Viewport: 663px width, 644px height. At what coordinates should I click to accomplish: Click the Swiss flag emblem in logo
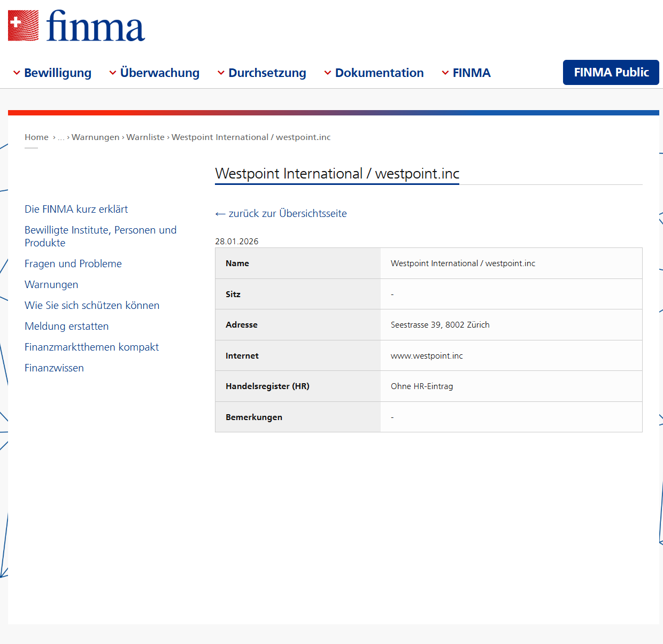pyautogui.click(x=23, y=26)
